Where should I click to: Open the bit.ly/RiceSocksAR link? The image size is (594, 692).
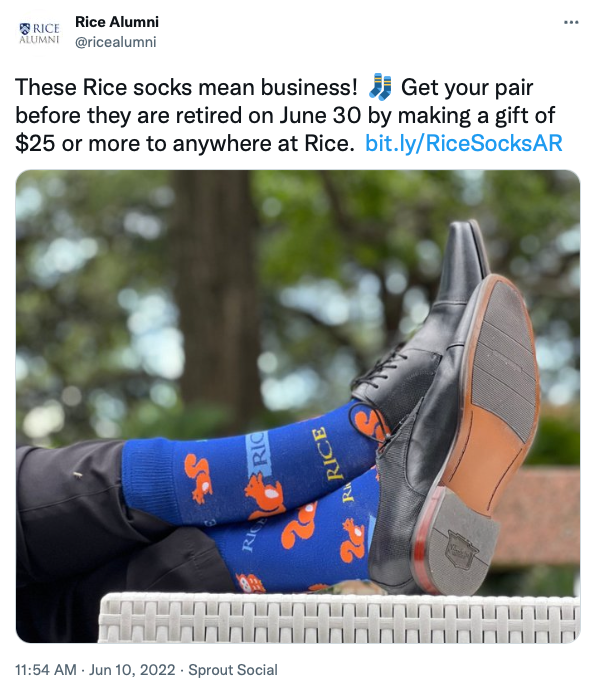[x=464, y=143]
